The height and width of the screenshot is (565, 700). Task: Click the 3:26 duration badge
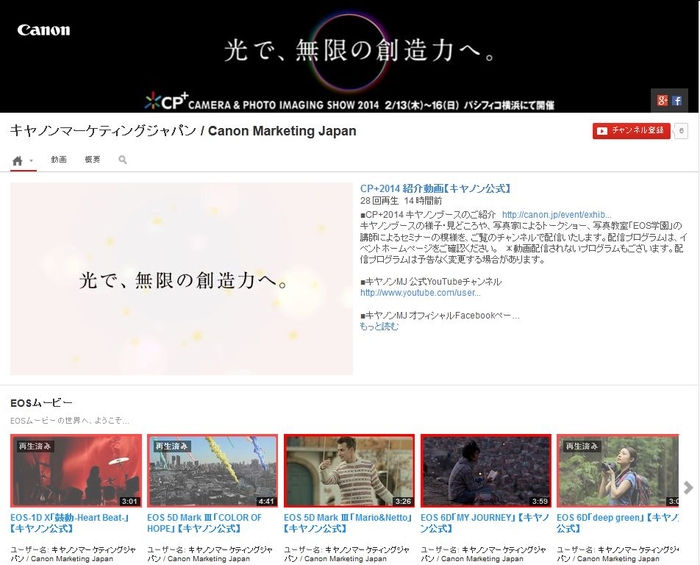click(403, 501)
